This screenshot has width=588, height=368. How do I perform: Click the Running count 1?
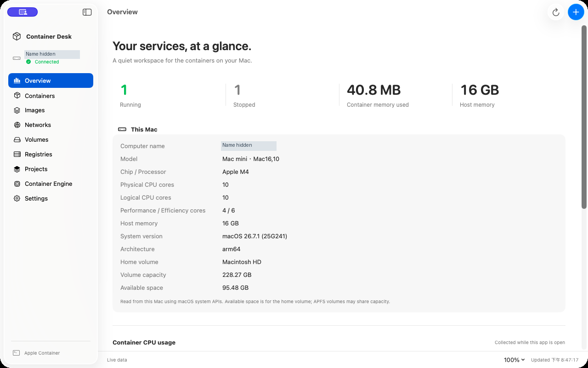tap(124, 90)
